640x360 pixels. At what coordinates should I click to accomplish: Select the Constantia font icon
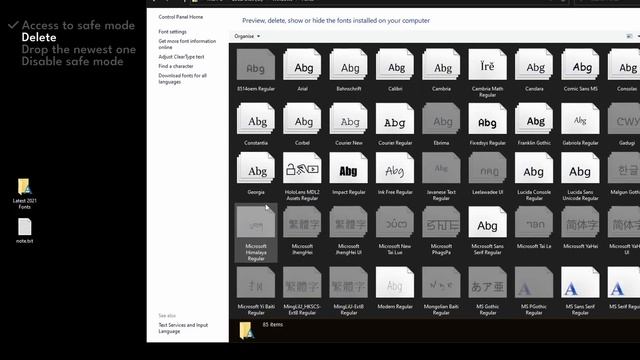tap(256, 118)
